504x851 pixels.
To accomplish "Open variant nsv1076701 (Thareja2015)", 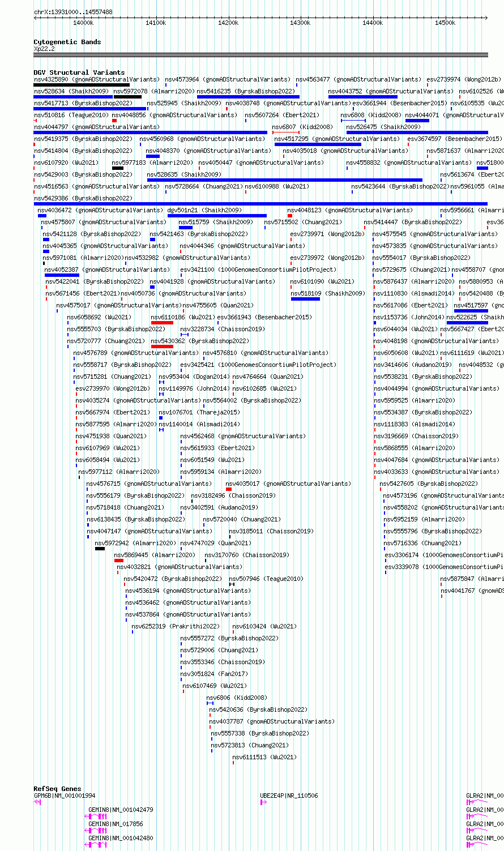I will 199,412.
